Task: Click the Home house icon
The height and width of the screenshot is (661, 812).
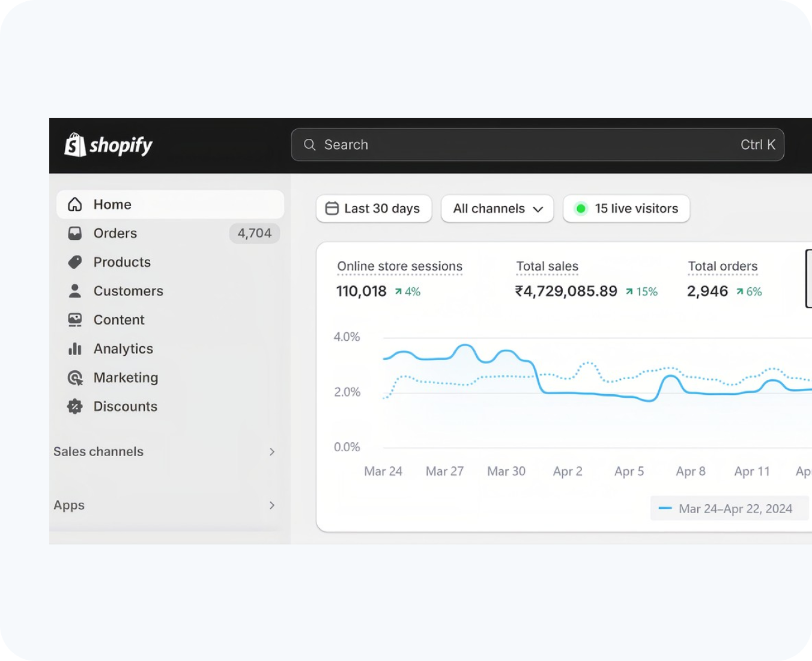Action: click(75, 204)
